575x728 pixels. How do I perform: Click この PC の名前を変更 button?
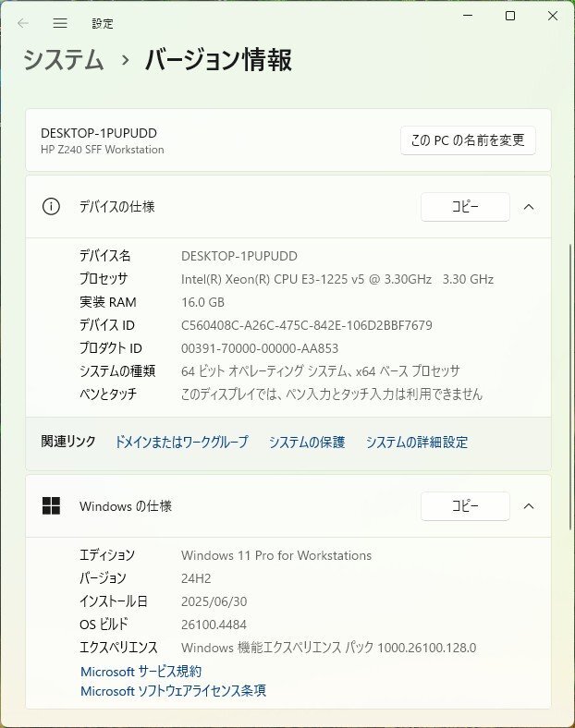click(468, 140)
